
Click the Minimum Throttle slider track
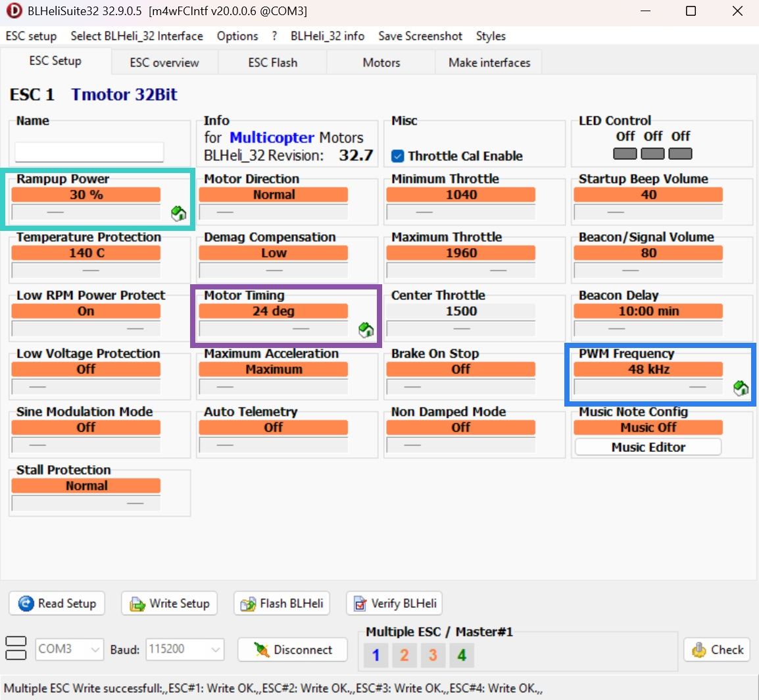[460, 213]
